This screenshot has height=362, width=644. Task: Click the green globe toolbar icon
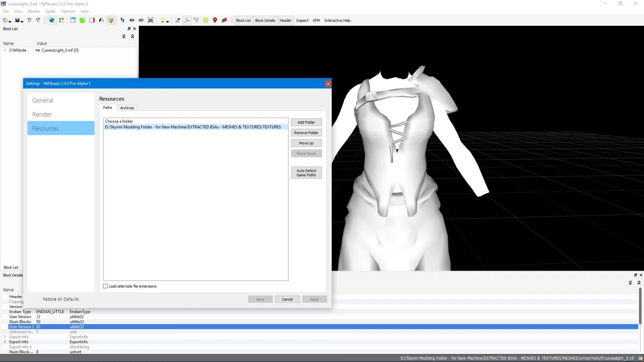point(52,20)
